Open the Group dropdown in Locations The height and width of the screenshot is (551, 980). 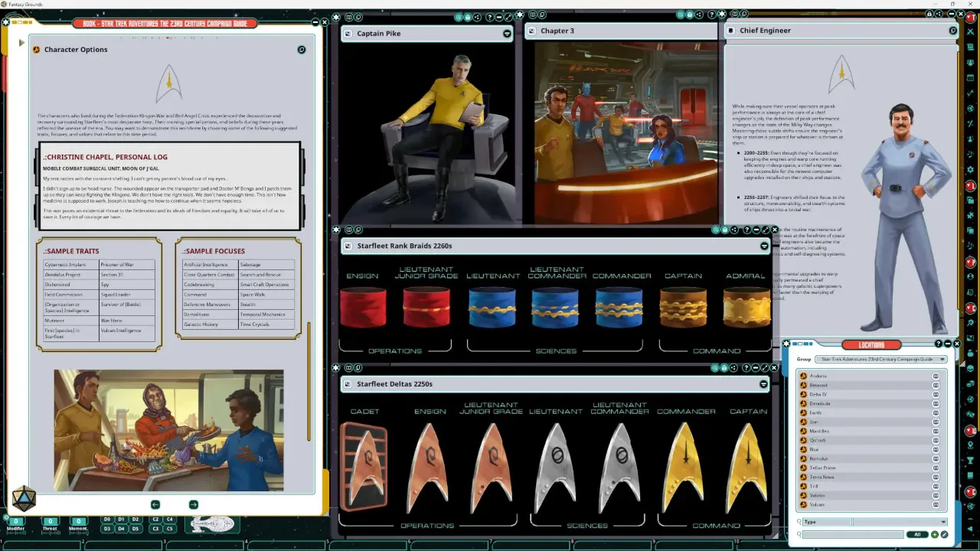[881, 359]
